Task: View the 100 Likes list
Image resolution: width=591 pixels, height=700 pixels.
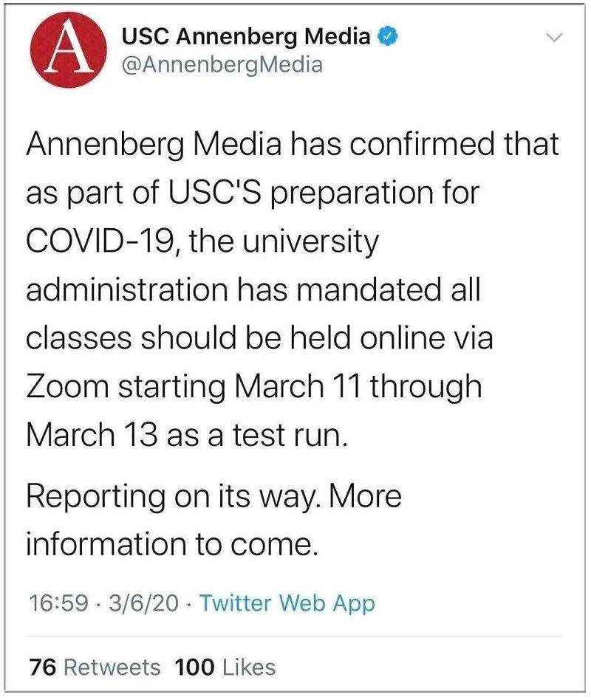Action: 225,668
